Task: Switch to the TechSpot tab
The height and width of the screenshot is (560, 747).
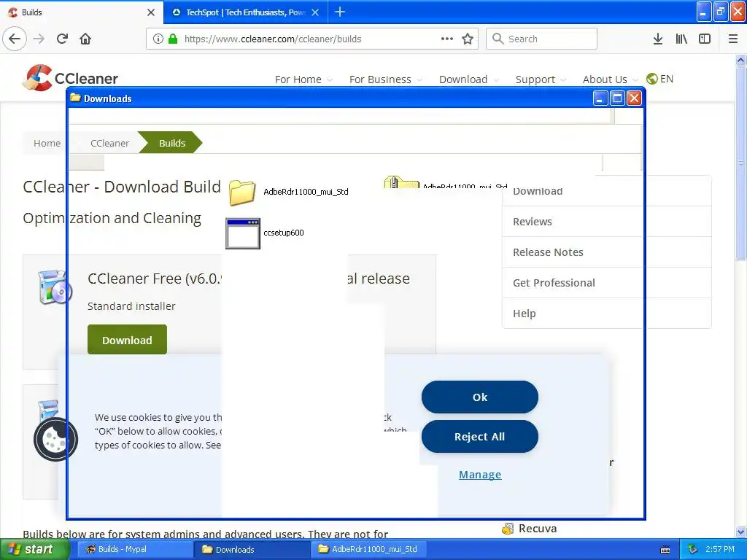Action: [245, 12]
